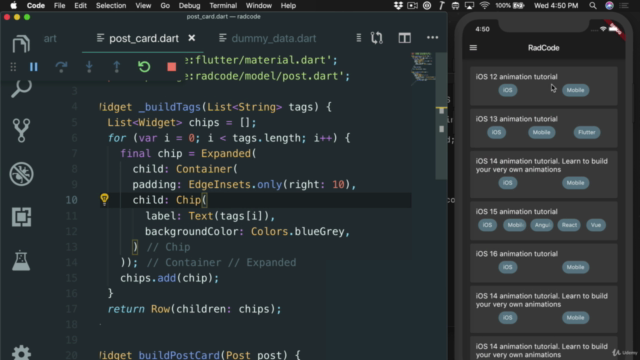Open the File menu
The height and width of the screenshot is (360, 640).
(60, 6)
